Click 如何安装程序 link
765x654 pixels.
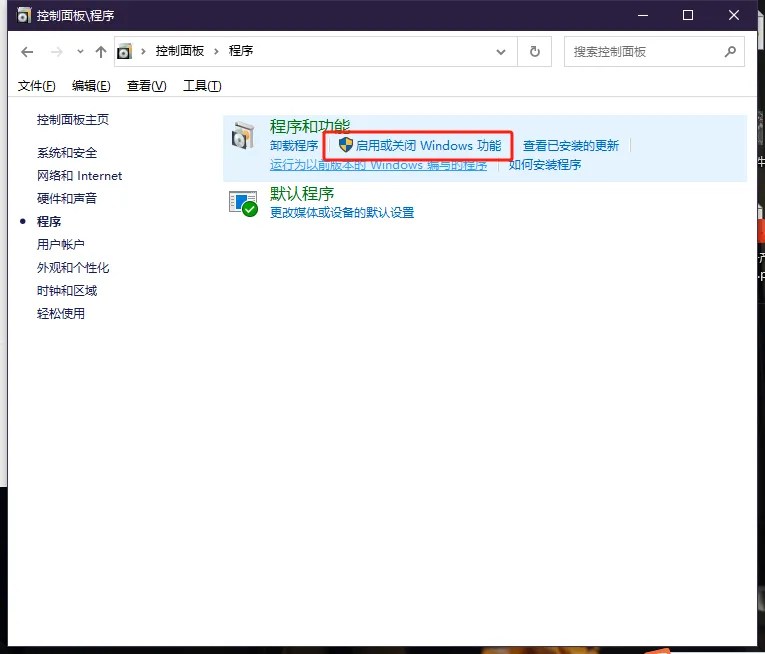tap(544, 165)
